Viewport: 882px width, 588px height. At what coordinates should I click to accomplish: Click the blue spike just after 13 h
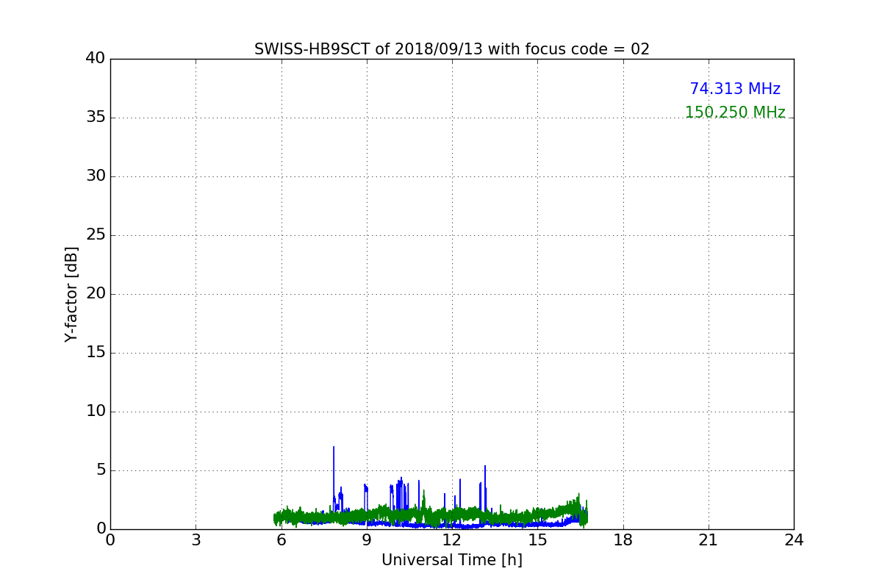tap(485, 489)
